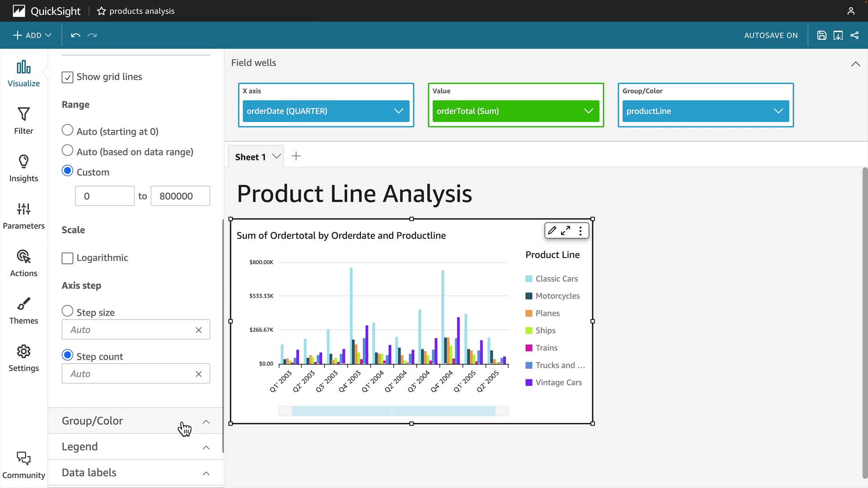Click the pencil format visual icon
The image size is (868, 488).
pyautogui.click(x=552, y=230)
